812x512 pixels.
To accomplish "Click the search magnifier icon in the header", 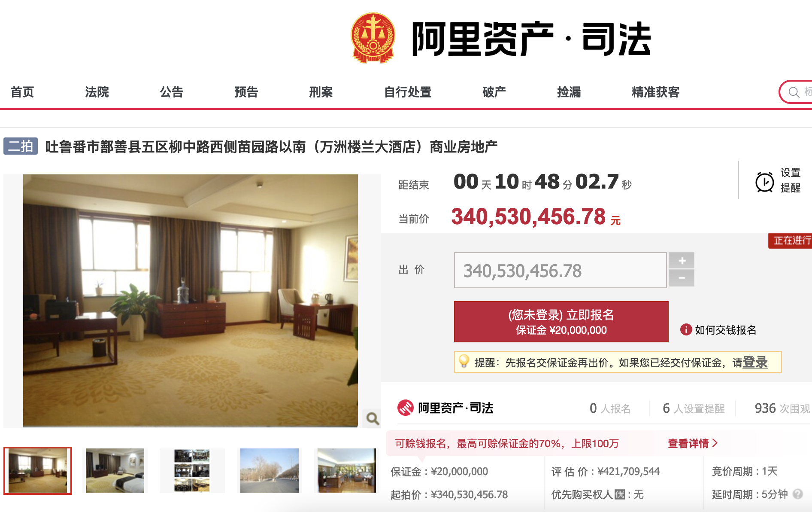I will click(794, 92).
